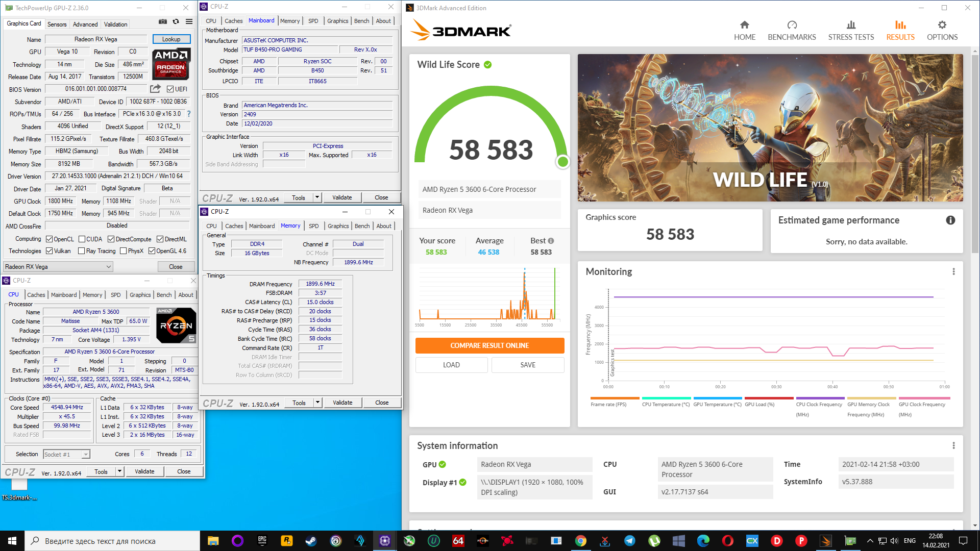
Task: Toggle OpenCL checkbox
Action: click(50, 239)
